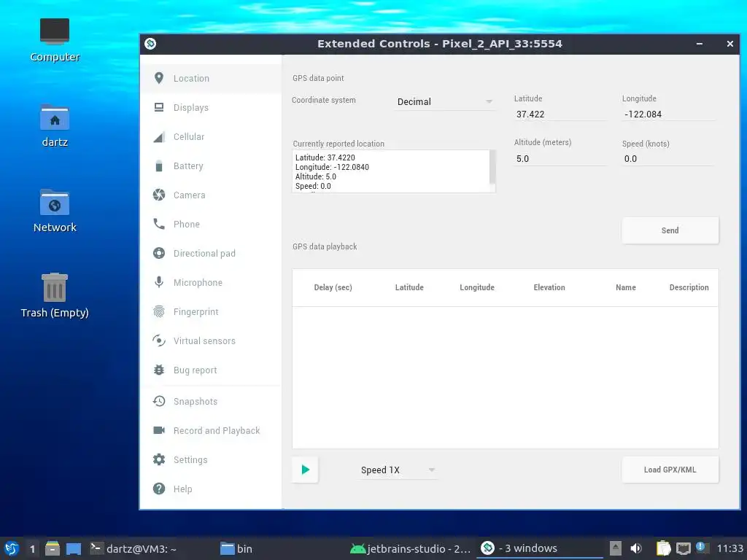747x560 pixels.
Task: Click the Delay (sec) column header
Action: tap(333, 287)
